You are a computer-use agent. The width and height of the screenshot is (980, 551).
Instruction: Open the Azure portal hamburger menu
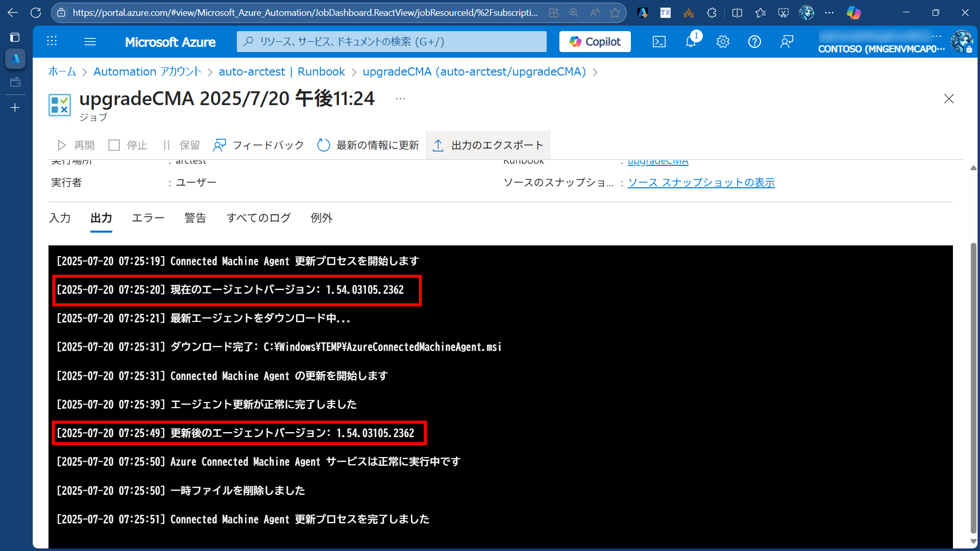coord(90,42)
